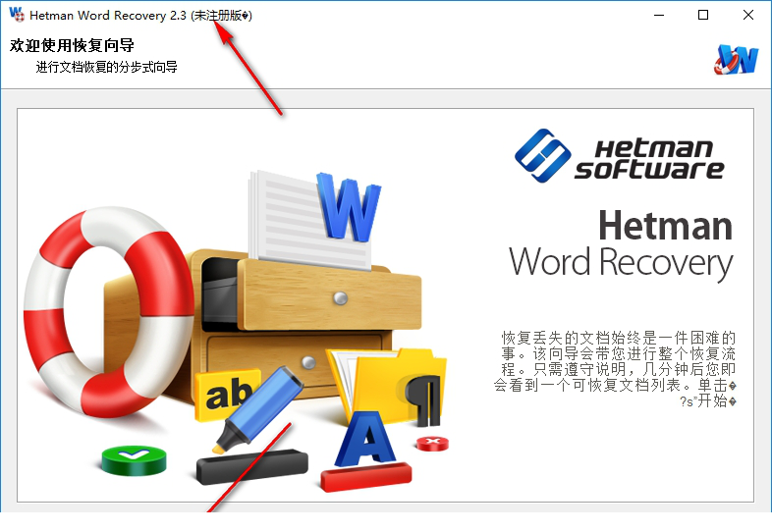This screenshot has height=532, width=772.
Task: Click the app icon in the title bar
Action: pyautogui.click(x=17, y=15)
